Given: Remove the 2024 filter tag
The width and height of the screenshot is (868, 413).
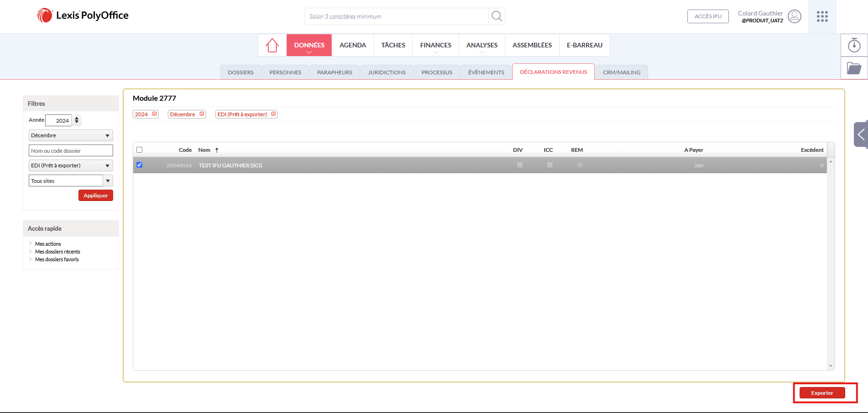Looking at the screenshot, I should (155, 114).
